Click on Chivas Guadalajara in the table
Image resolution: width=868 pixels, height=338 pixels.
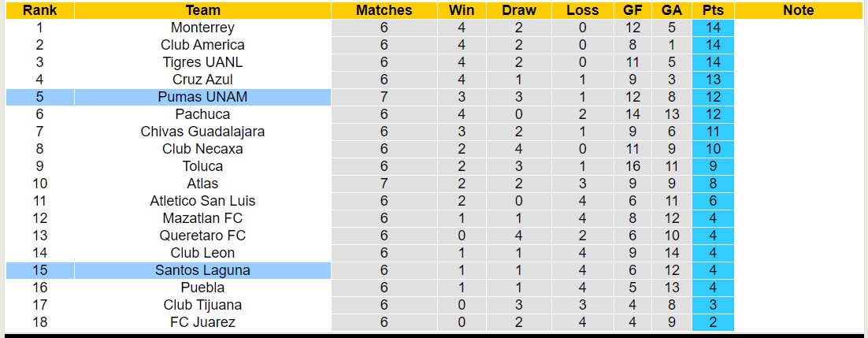click(x=202, y=132)
